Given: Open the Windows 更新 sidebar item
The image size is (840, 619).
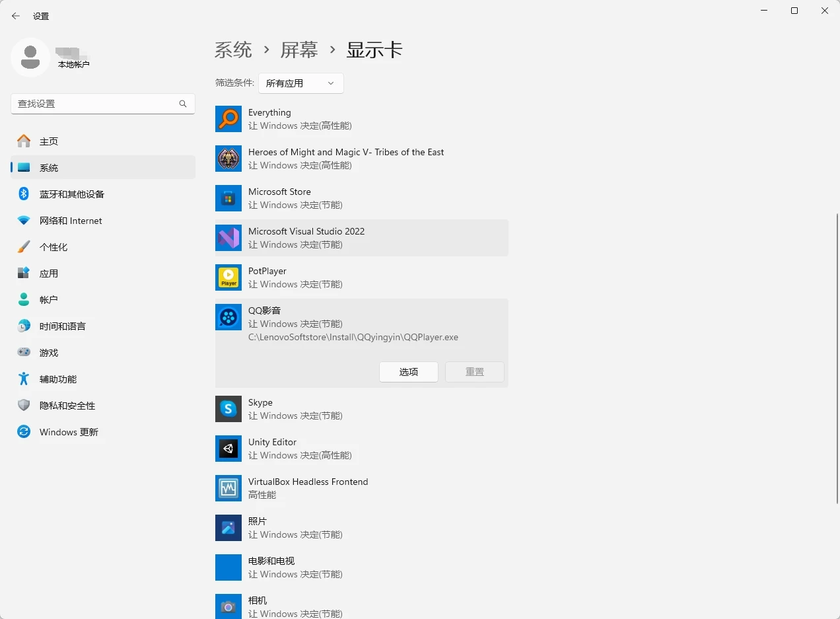Looking at the screenshot, I should (x=103, y=431).
